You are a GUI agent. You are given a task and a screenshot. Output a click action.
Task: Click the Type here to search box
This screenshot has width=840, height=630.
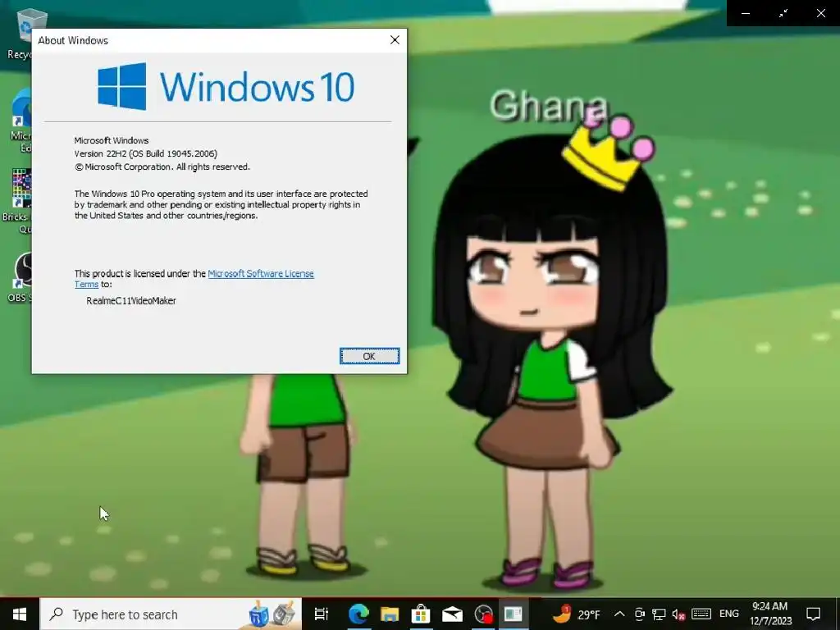tap(171, 614)
